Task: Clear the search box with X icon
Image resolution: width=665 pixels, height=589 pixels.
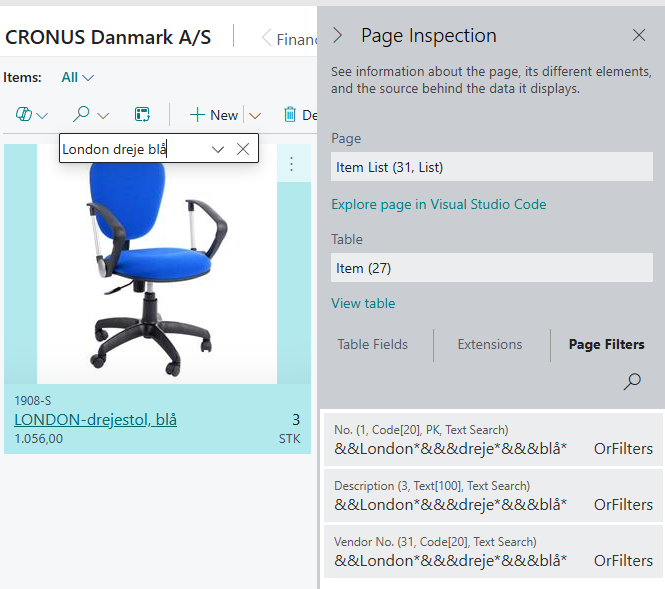Action: click(x=243, y=149)
